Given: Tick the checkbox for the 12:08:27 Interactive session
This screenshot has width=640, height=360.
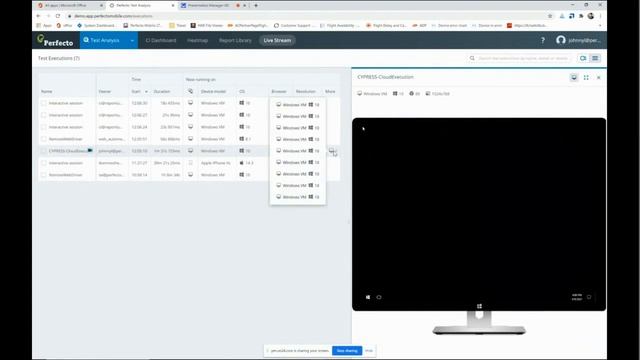Looking at the screenshot, I should click(44, 115).
